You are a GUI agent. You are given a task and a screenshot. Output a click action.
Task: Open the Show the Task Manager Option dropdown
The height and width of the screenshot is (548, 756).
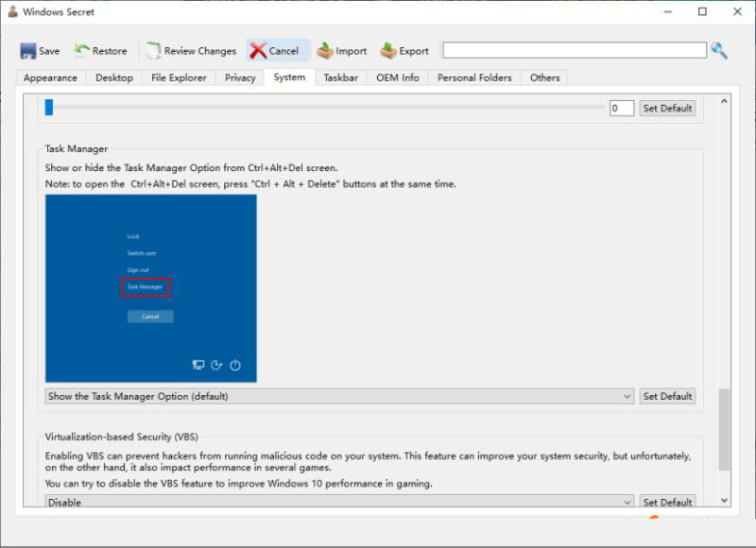click(339, 396)
